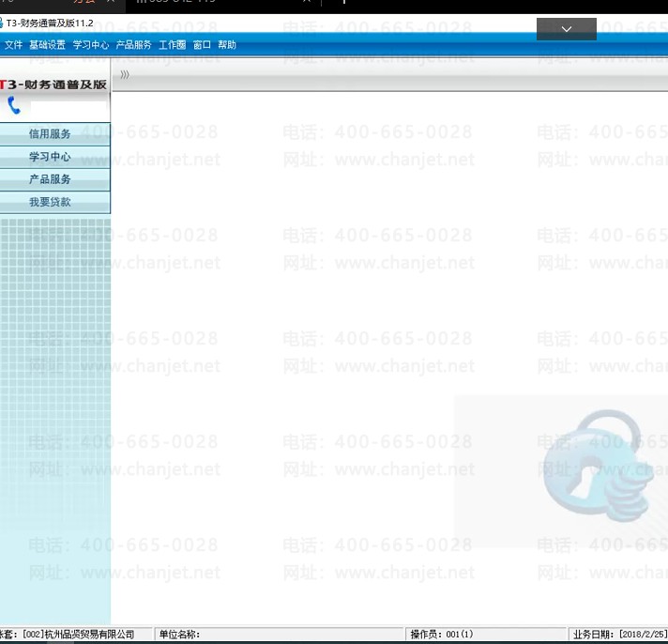Click the T3-财务通普及版11.2 window title

(50, 23)
